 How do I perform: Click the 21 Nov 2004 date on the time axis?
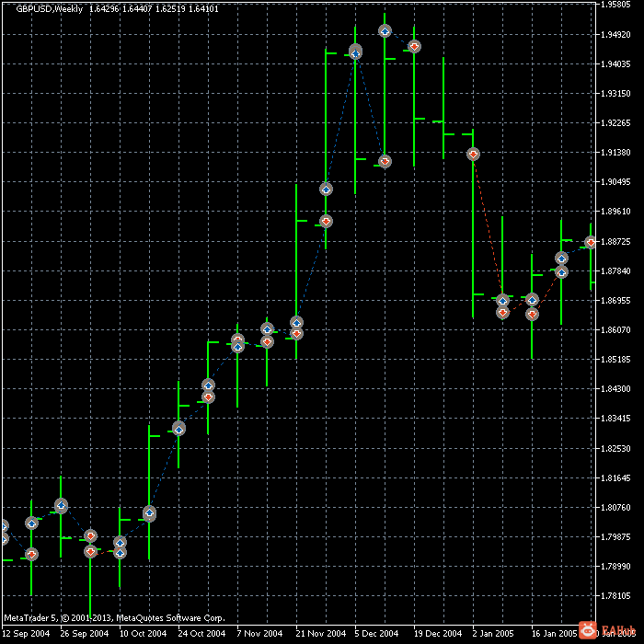[x=321, y=633]
